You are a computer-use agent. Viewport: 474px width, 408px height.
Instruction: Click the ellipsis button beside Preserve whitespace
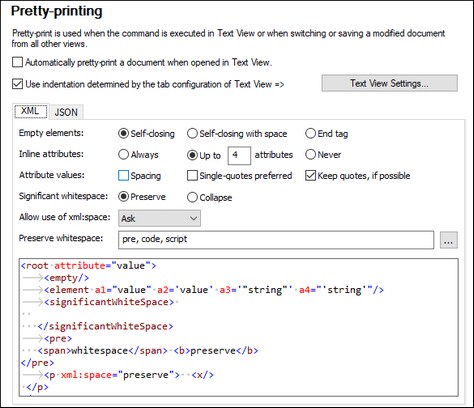pyautogui.click(x=449, y=240)
